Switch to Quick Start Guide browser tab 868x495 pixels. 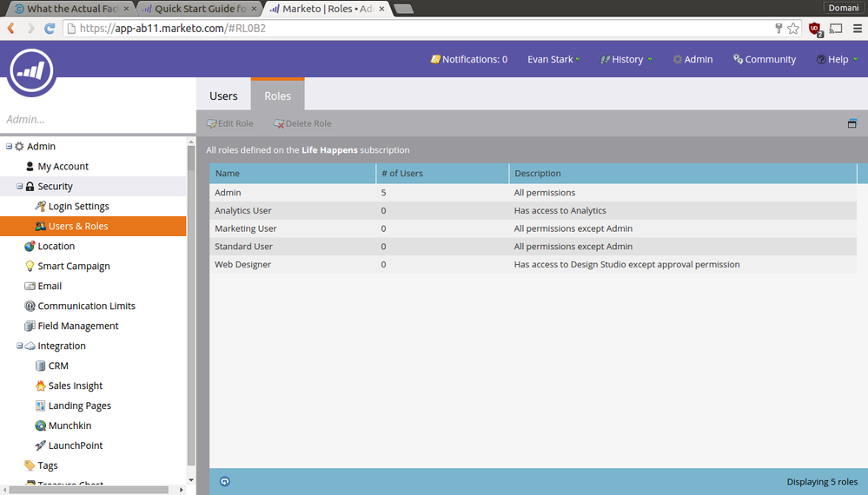(x=197, y=9)
